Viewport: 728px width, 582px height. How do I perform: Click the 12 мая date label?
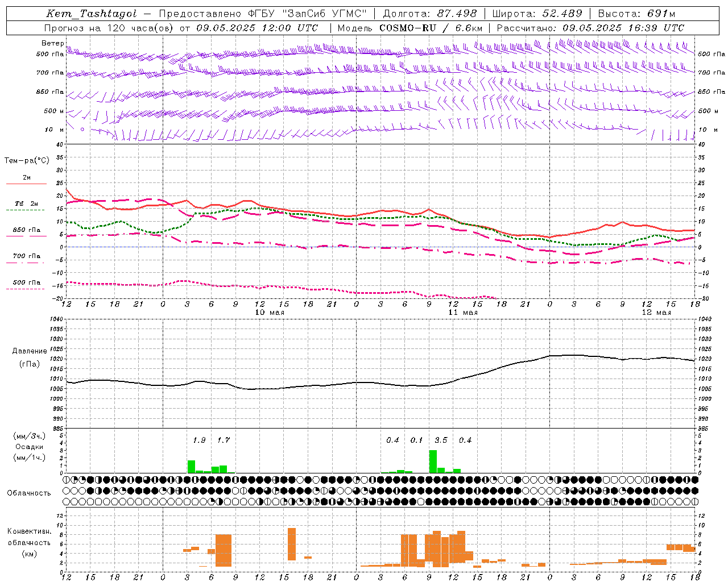pyautogui.click(x=656, y=313)
